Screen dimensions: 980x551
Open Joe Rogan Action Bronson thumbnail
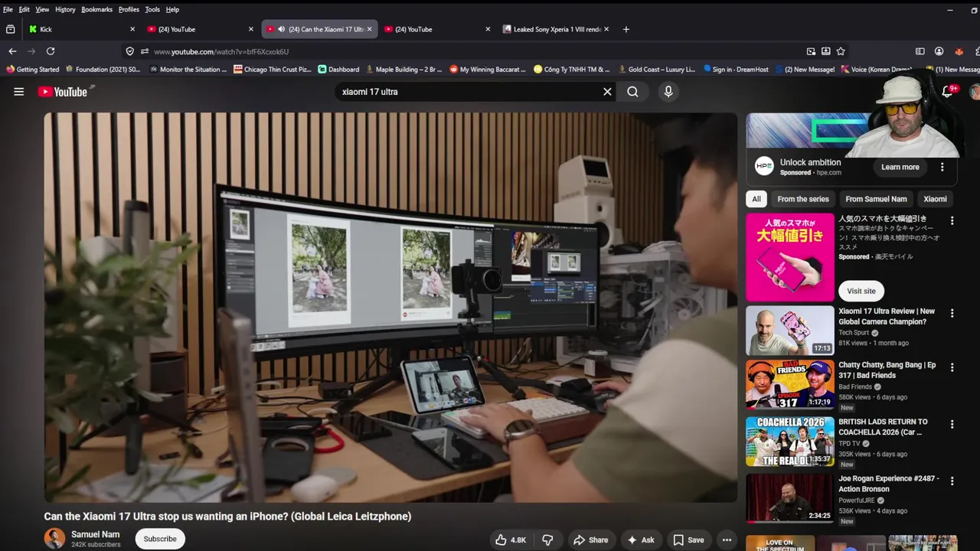(790, 498)
